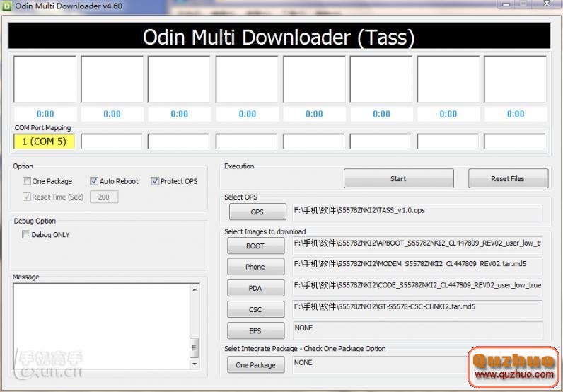The width and height of the screenshot is (563, 392).
Task: Open the OPS file selector button
Action: (257, 212)
